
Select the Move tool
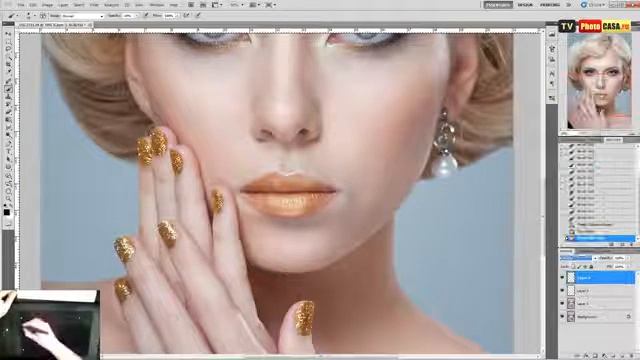(x=8, y=34)
